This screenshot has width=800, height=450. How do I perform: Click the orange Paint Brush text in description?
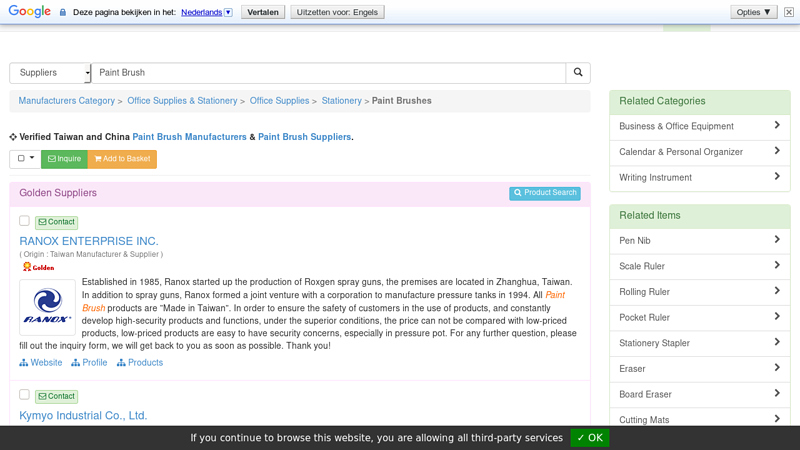[555, 295]
